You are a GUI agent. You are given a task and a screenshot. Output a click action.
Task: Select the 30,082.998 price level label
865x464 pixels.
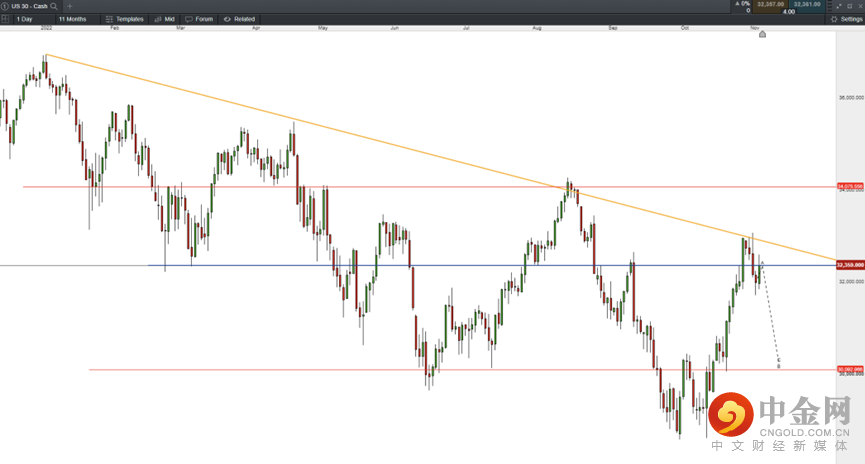coord(850,369)
